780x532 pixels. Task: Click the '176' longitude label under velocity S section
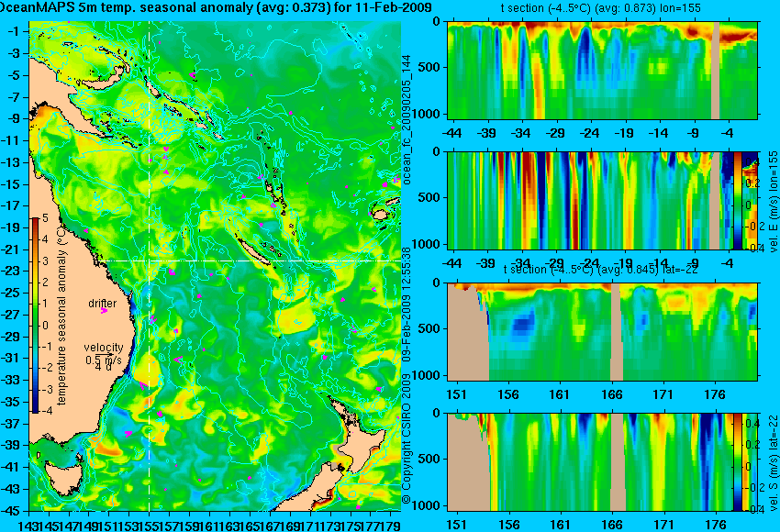[x=717, y=525]
